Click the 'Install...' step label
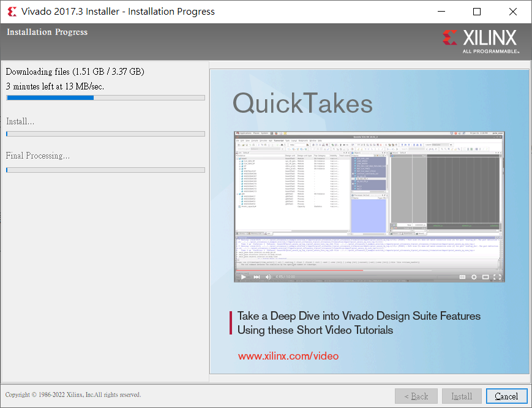532x408 pixels. coord(20,121)
